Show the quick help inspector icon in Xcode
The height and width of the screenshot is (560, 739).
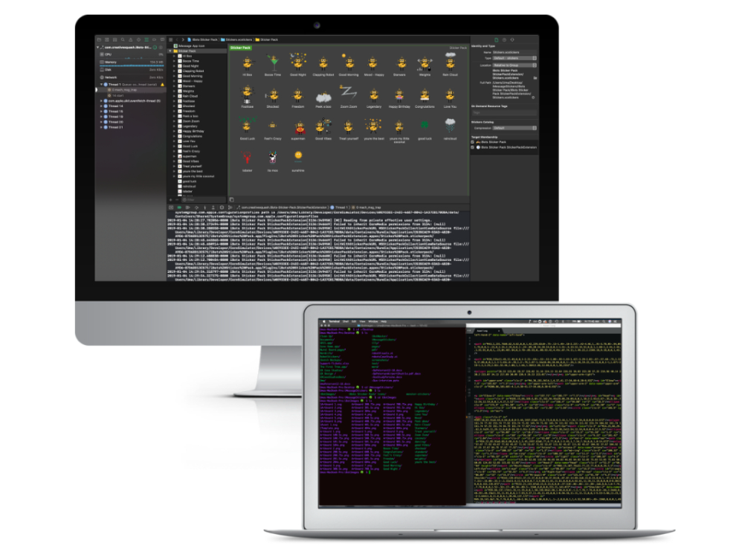(512, 40)
